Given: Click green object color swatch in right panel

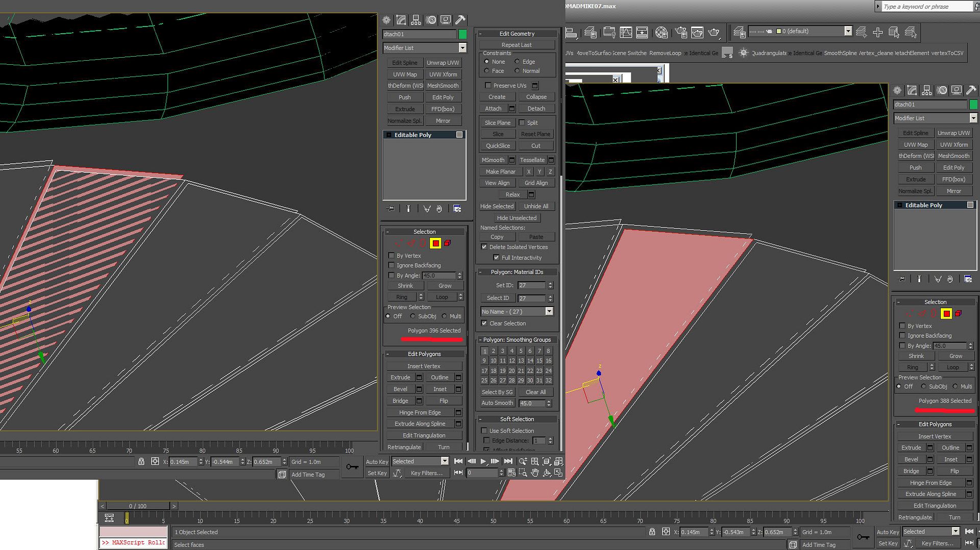Looking at the screenshot, I should point(973,105).
